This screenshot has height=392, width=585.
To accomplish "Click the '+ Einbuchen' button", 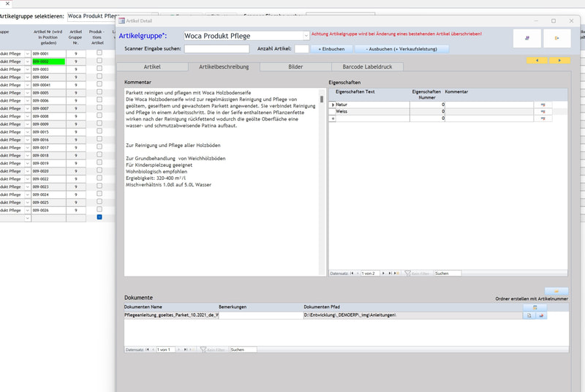I will click(331, 49).
